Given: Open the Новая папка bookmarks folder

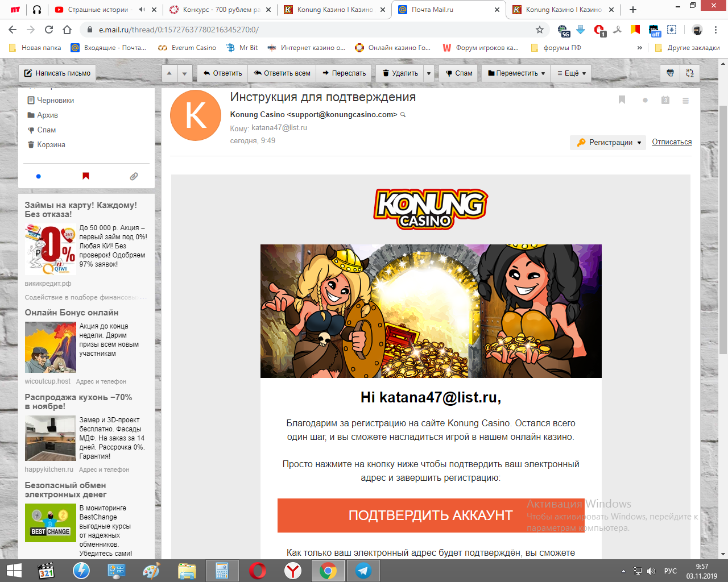Looking at the screenshot, I should click(x=35, y=48).
